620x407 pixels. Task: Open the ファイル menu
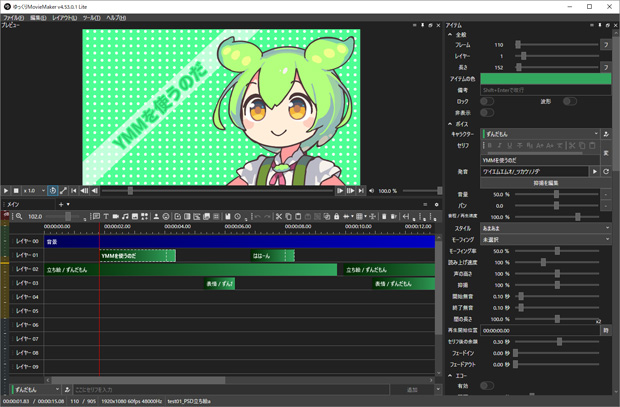point(13,18)
